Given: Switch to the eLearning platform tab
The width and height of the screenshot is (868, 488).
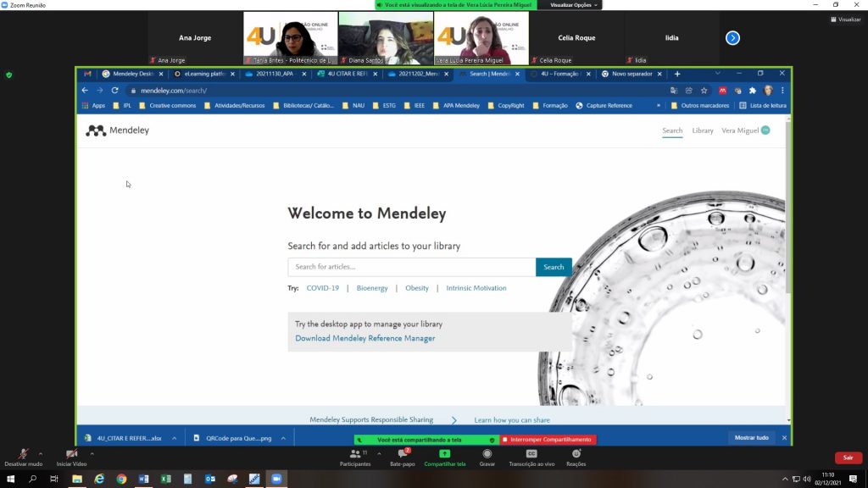Looking at the screenshot, I should pos(204,74).
